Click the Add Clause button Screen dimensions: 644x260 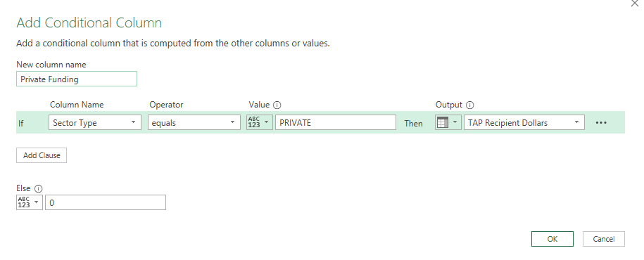point(42,155)
